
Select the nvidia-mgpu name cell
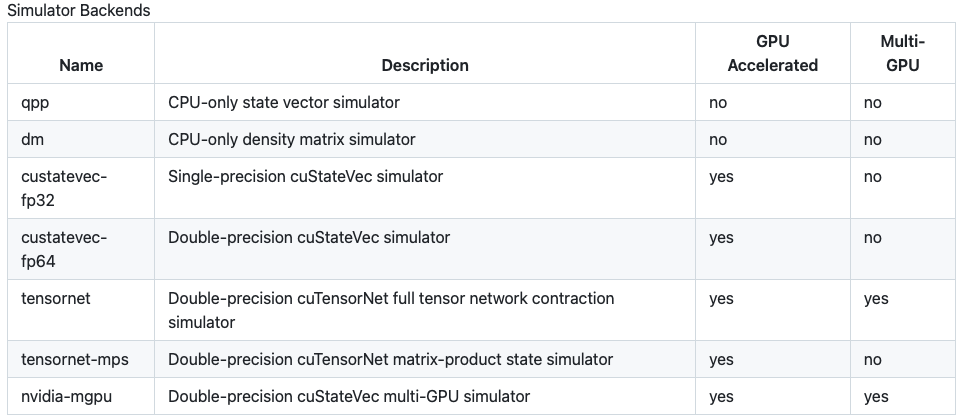pyautogui.click(x=81, y=396)
